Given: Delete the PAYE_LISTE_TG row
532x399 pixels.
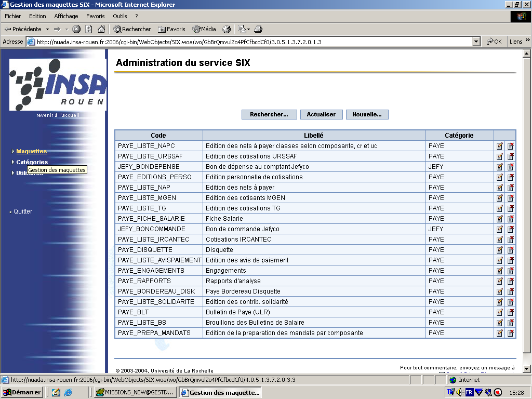Looking at the screenshot, I should coord(511,208).
